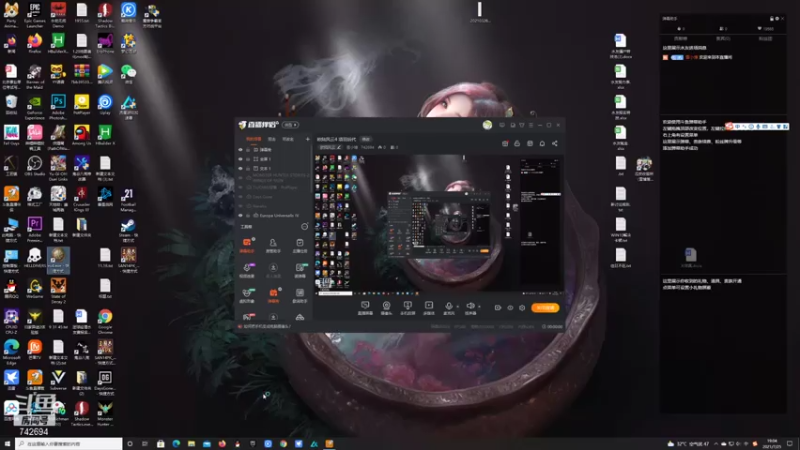Select the CPU-Z desktop shortcut
This screenshot has width=800, height=450.
tap(11, 320)
